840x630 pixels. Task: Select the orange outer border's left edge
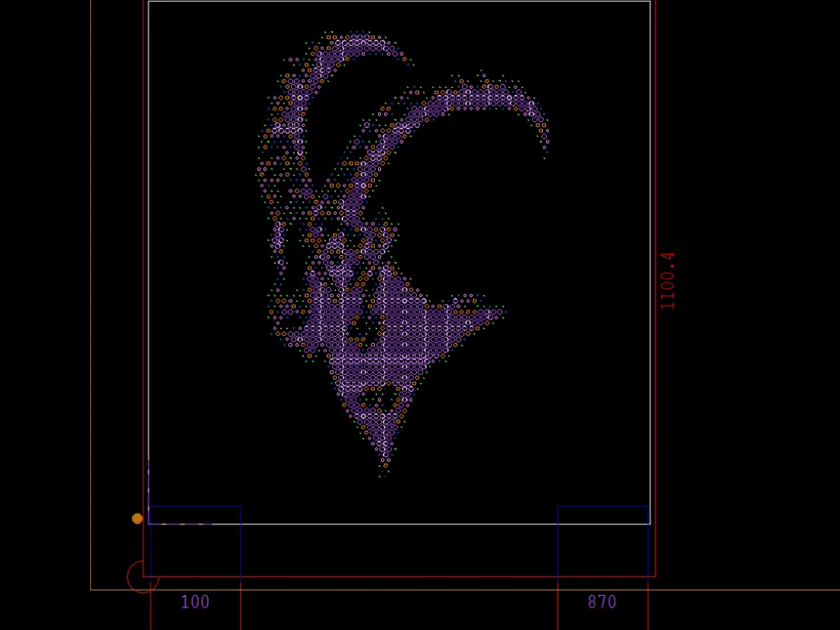point(91,311)
